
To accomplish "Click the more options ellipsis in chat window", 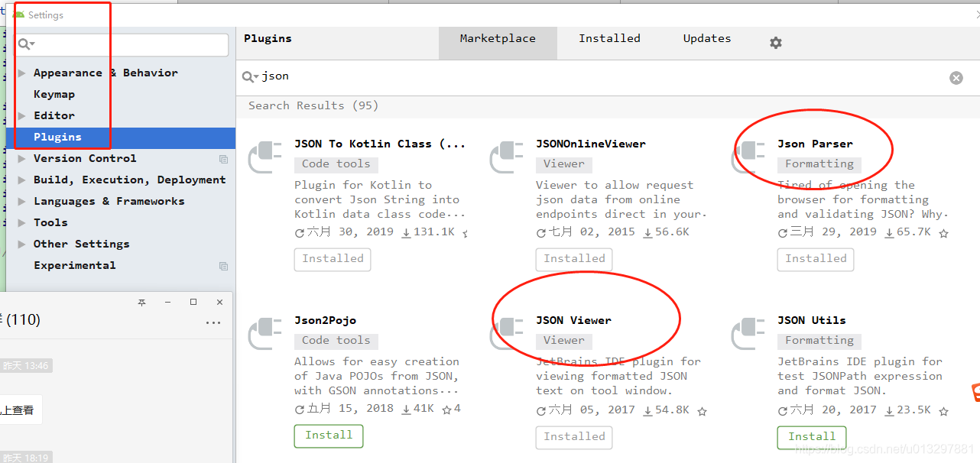I will point(213,322).
